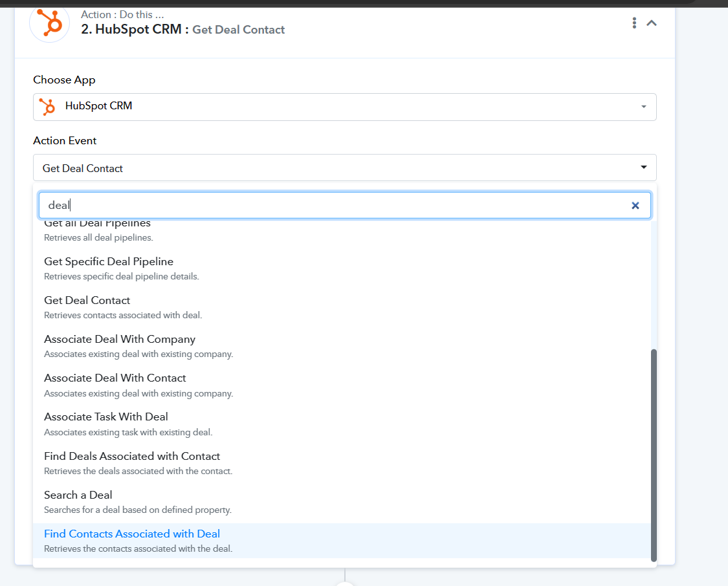Viewport: 728px width, 586px height.
Task: Click 'Associates existing task with existing deal.' text
Action: pos(128,432)
